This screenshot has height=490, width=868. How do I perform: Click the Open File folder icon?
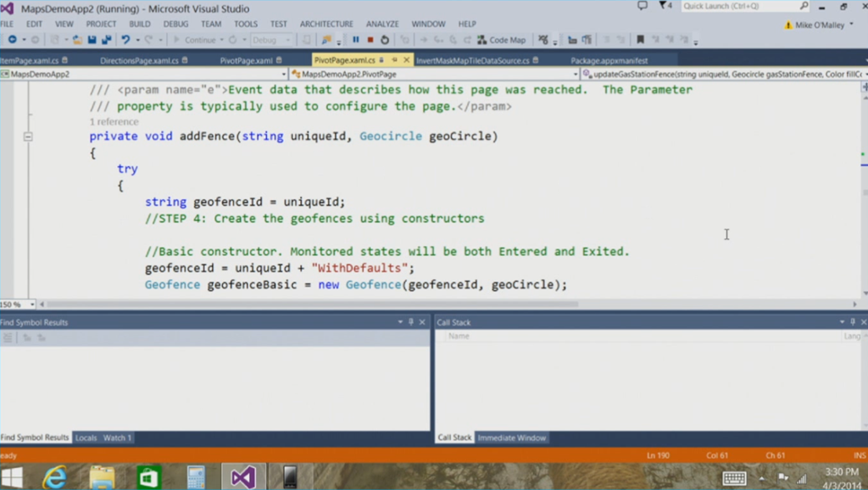pyautogui.click(x=77, y=40)
